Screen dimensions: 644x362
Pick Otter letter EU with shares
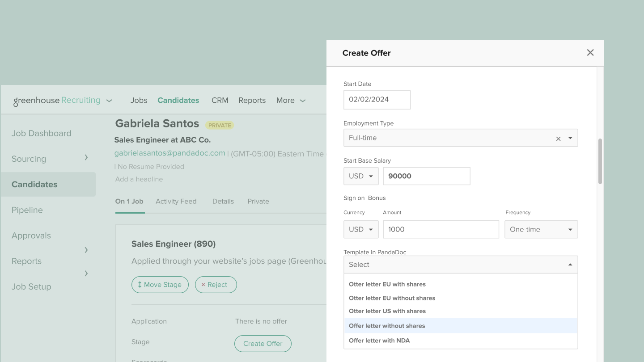pos(387,284)
